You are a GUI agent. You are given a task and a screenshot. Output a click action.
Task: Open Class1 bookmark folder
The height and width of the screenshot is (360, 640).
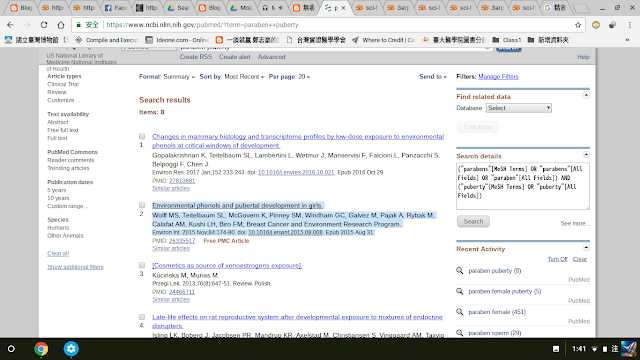click(507, 40)
